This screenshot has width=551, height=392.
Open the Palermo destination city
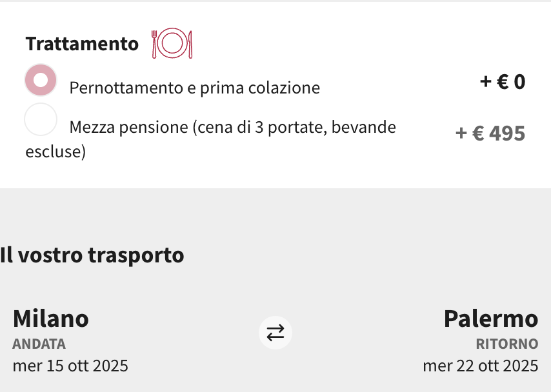[x=490, y=318]
